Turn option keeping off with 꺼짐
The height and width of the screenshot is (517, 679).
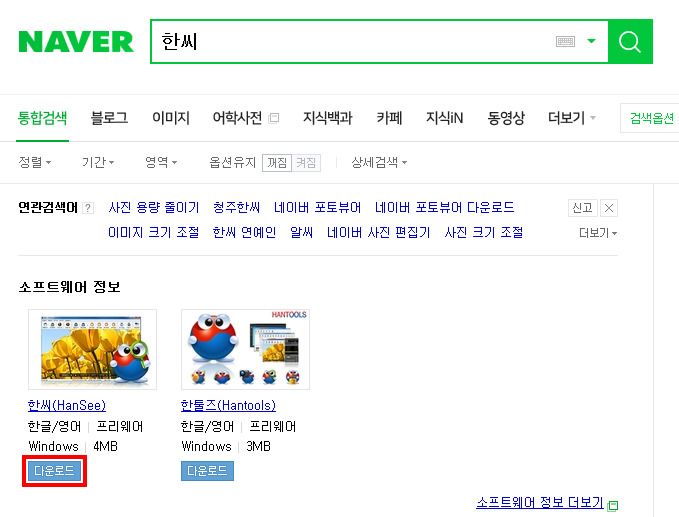(x=277, y=163)
